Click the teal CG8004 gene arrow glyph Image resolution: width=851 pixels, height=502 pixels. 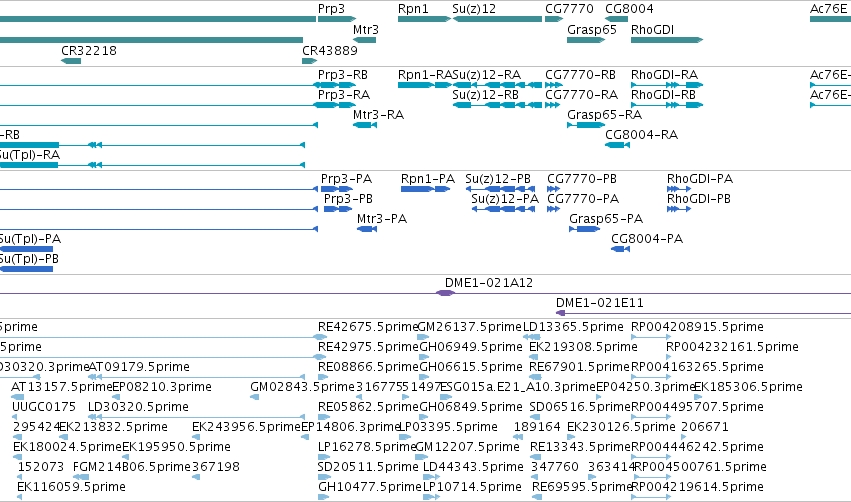(616, 19)
